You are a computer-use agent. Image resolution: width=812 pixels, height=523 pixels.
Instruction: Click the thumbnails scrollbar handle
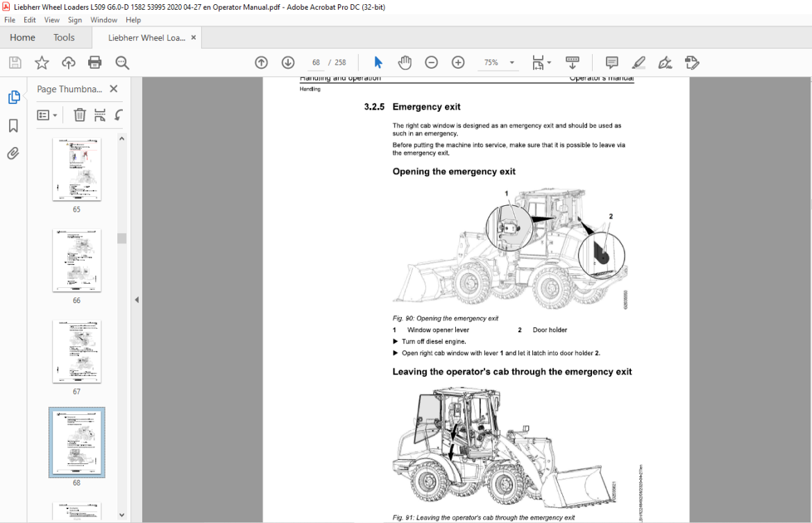(x=121, y=238)
